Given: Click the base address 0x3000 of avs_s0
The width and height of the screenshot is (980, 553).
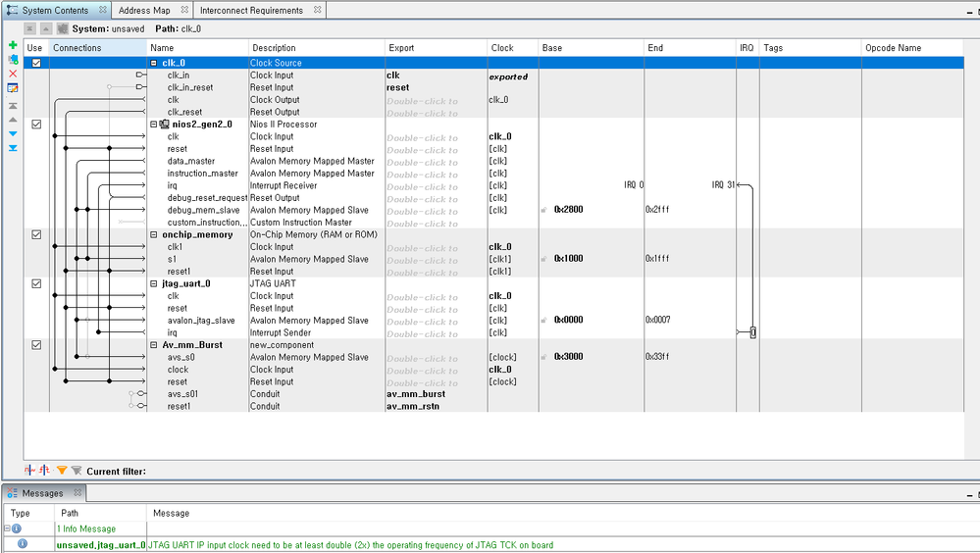Looking at the screenshot, I should [x=568, y=356].
